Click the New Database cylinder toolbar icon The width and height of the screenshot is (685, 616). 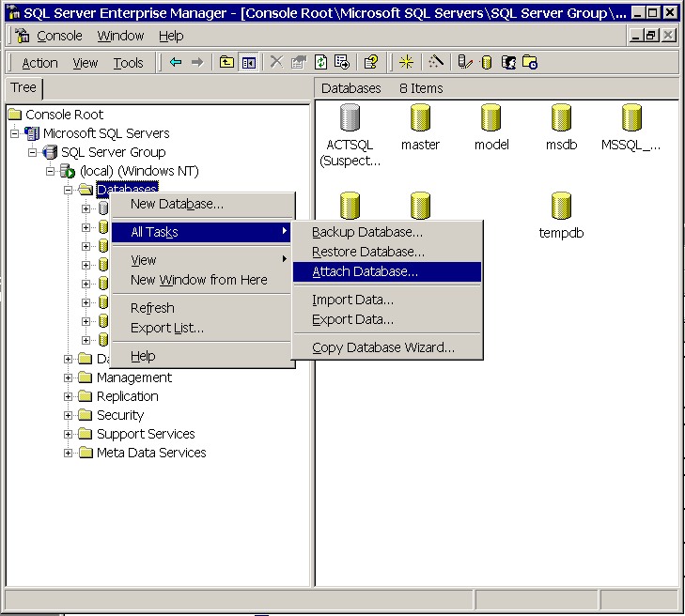(486, 62)
